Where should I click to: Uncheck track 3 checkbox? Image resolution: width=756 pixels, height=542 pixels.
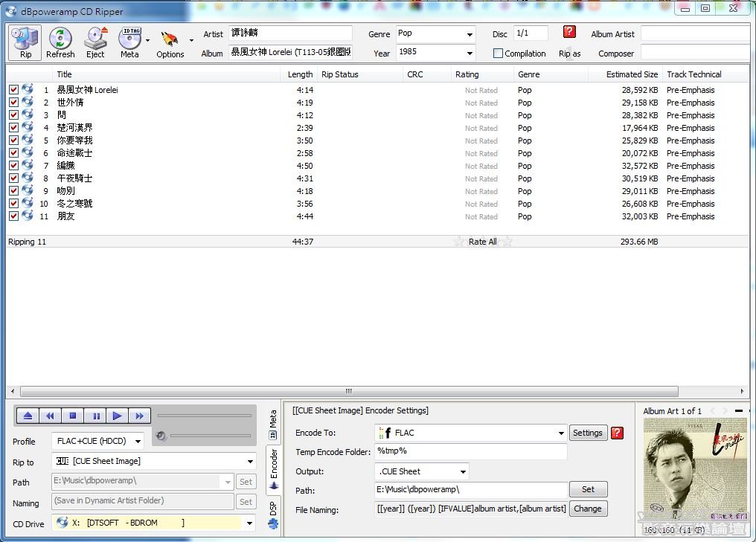coord(13,114)
